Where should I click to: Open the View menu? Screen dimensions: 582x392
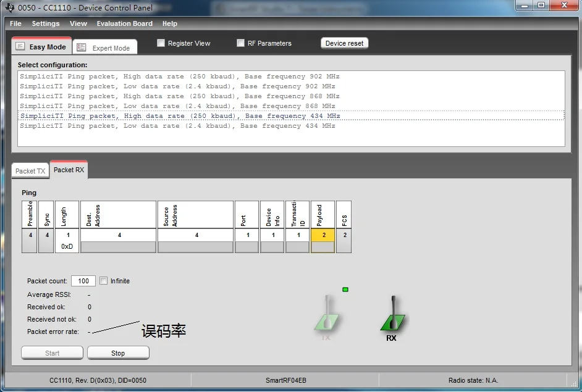point(78,23)
